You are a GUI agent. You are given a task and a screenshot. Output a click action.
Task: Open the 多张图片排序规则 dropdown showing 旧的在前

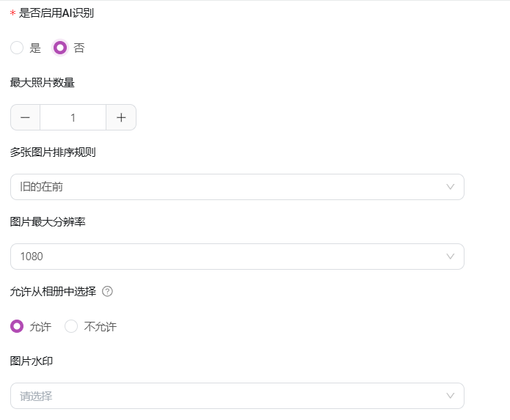pyautogui.click(x=237, y=187)
